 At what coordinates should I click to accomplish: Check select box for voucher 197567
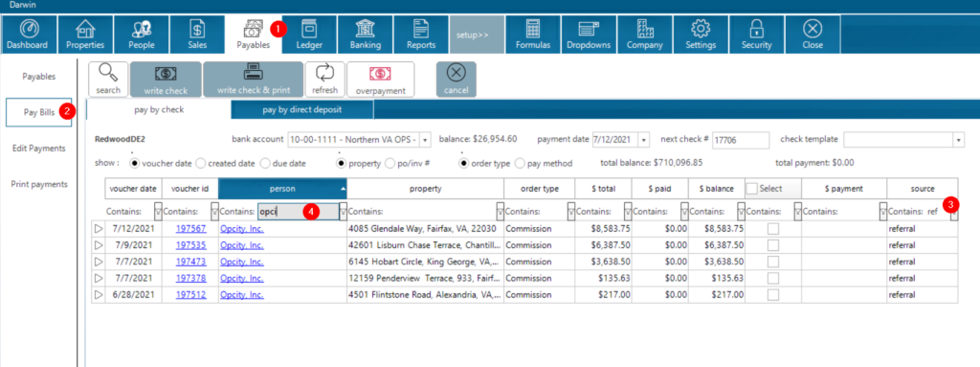(x=773, y=229)
